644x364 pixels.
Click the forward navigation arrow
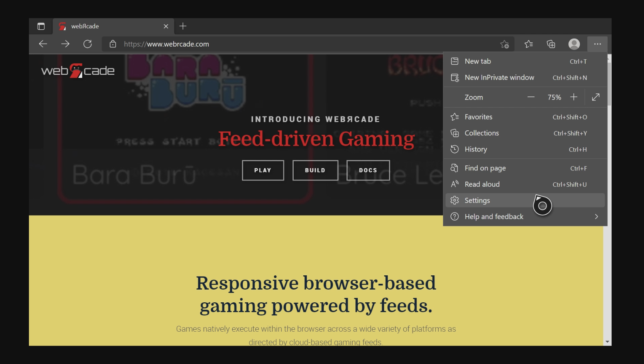(65, 44)
